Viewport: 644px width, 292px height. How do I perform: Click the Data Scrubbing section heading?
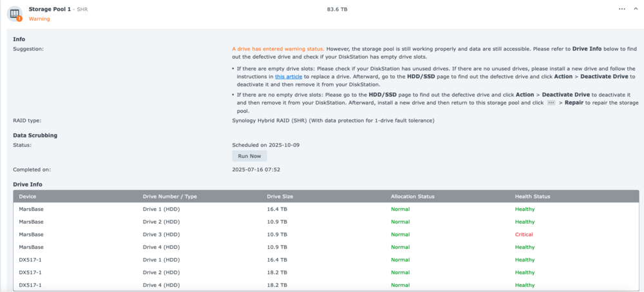[x=35, y=135]
